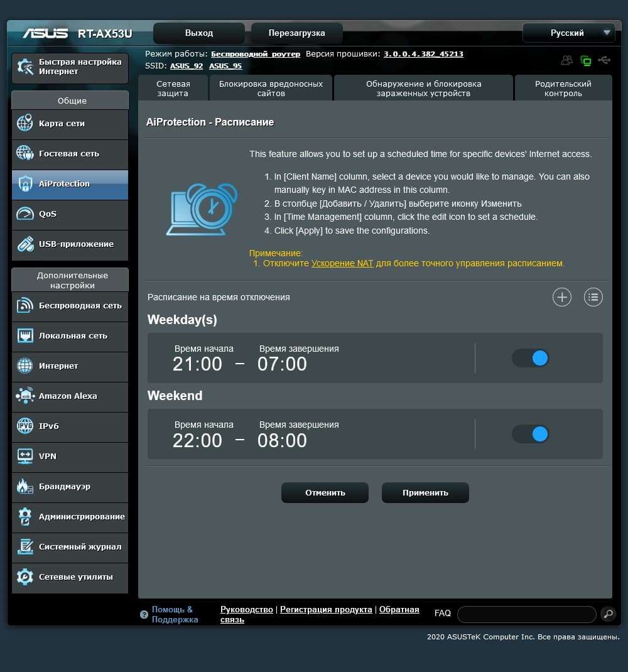Click the ASUS_92 SSID link
Screen dimensions: 628x672
(x=187, y=66)
